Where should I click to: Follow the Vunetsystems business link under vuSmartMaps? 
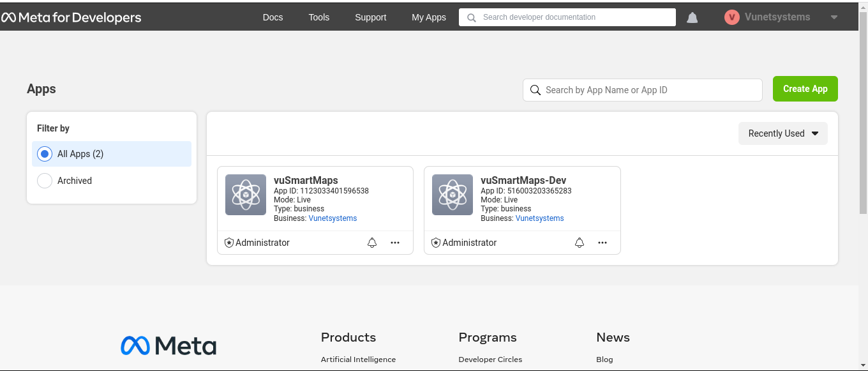(x=333, y=218)
